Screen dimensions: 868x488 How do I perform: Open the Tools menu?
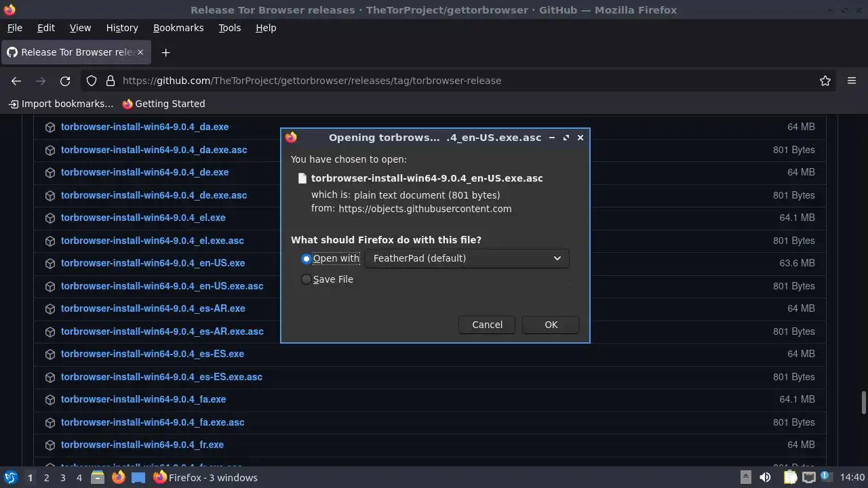229,28
